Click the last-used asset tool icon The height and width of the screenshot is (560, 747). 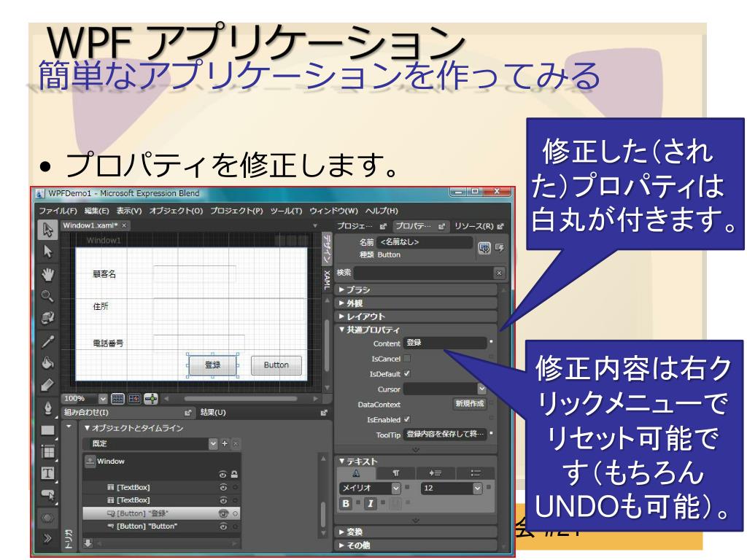point(47,518)
